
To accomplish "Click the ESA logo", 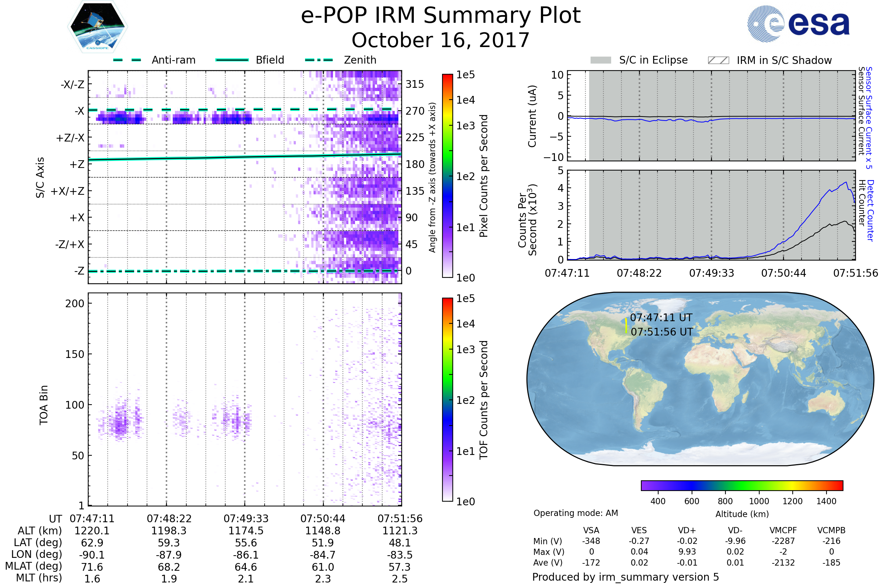I will pos(798,24).
